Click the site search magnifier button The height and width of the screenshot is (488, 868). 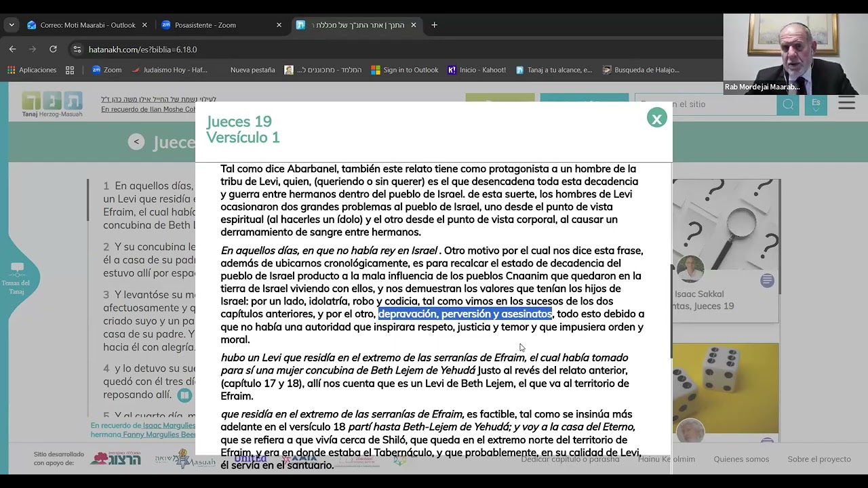point(788,104)
